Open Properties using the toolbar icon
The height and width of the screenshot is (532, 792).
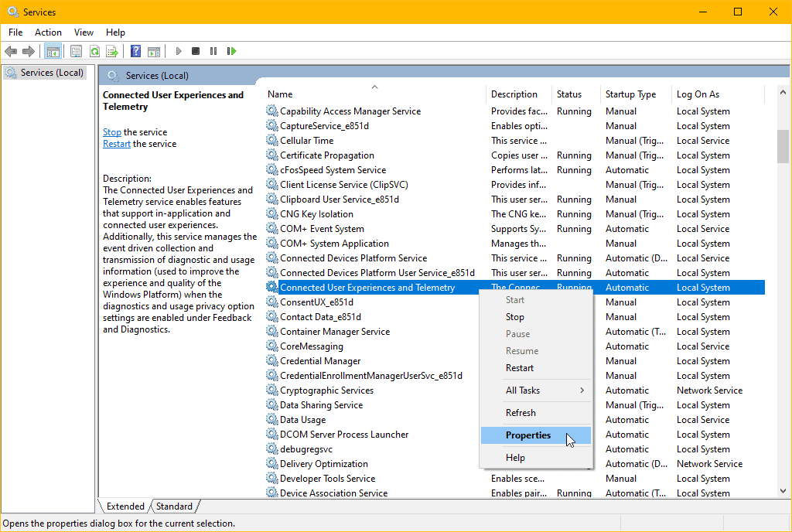[x=76, y=51]
